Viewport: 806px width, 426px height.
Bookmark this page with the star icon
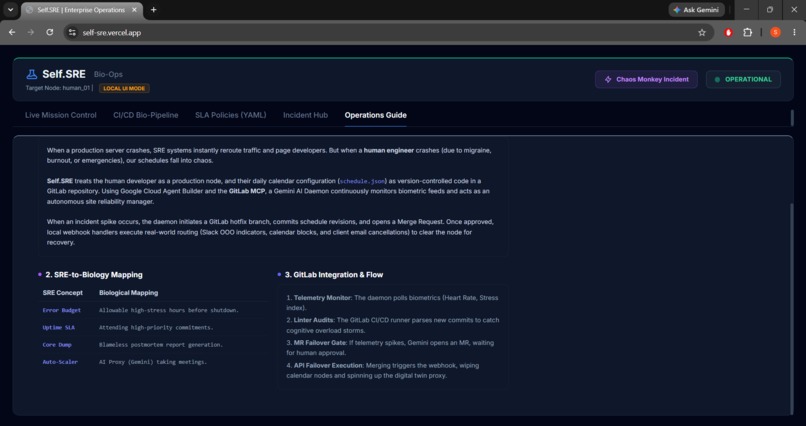(702, 32)
